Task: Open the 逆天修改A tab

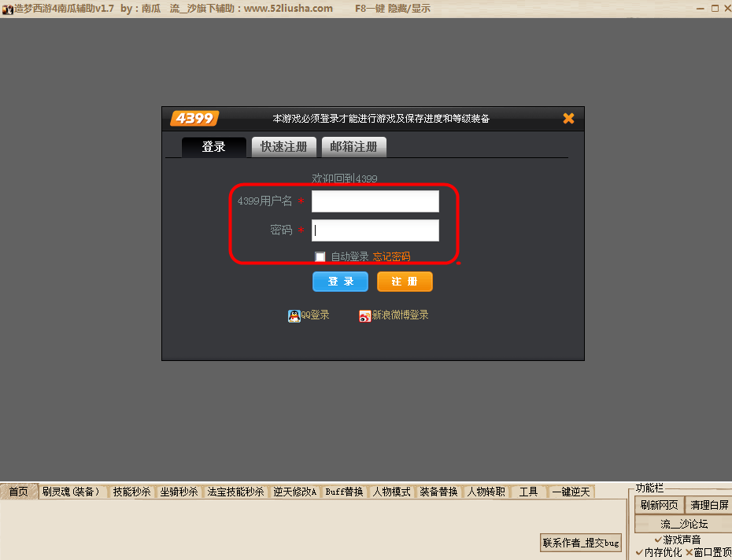Action: (294, 492)
